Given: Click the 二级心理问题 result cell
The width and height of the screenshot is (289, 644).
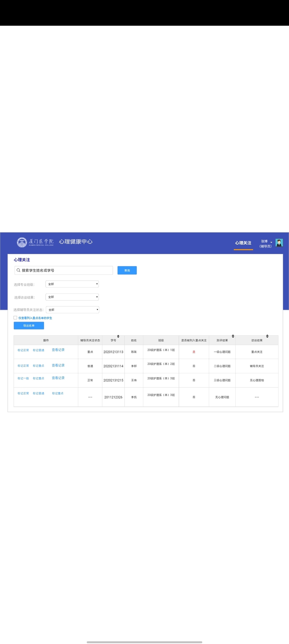Looking at the screenshot, I should pyautogui.click(x=222, y=366).
